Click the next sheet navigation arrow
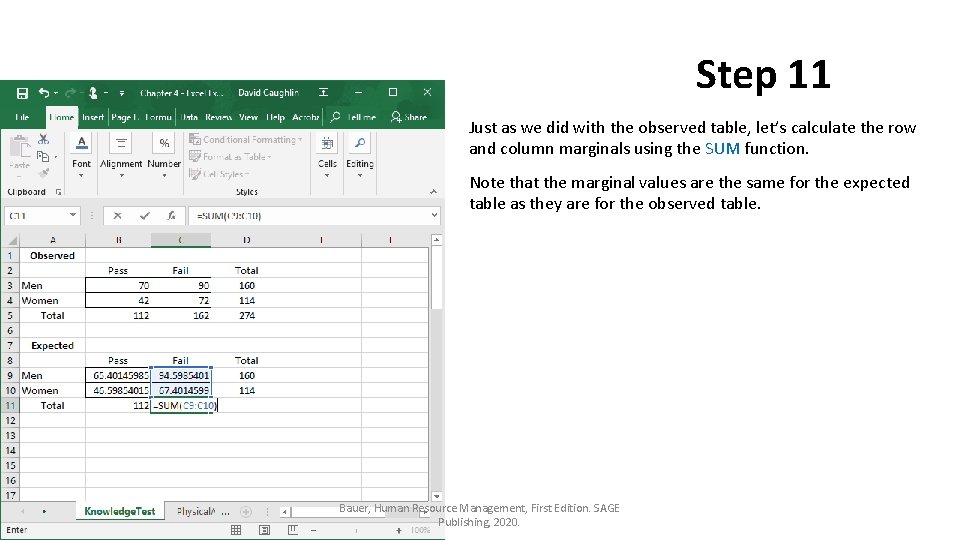Viewport: 960px width, 540px height. tap(44, 511)
